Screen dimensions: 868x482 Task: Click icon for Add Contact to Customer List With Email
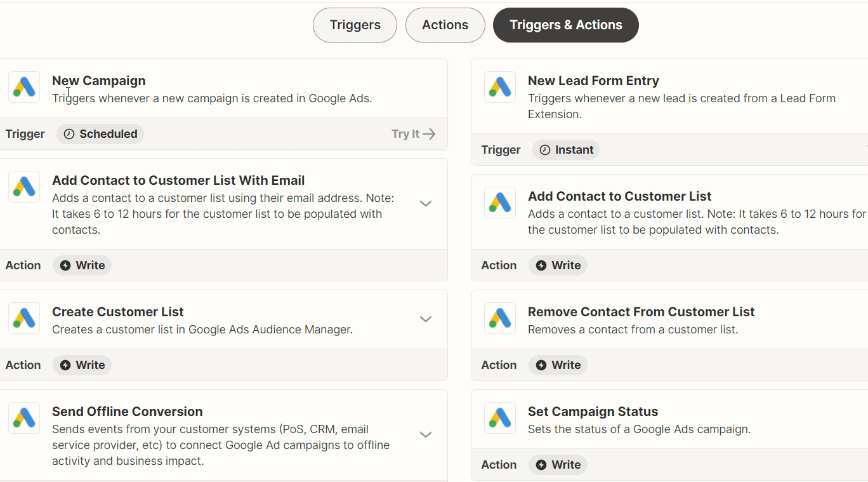tap(24, 187)
